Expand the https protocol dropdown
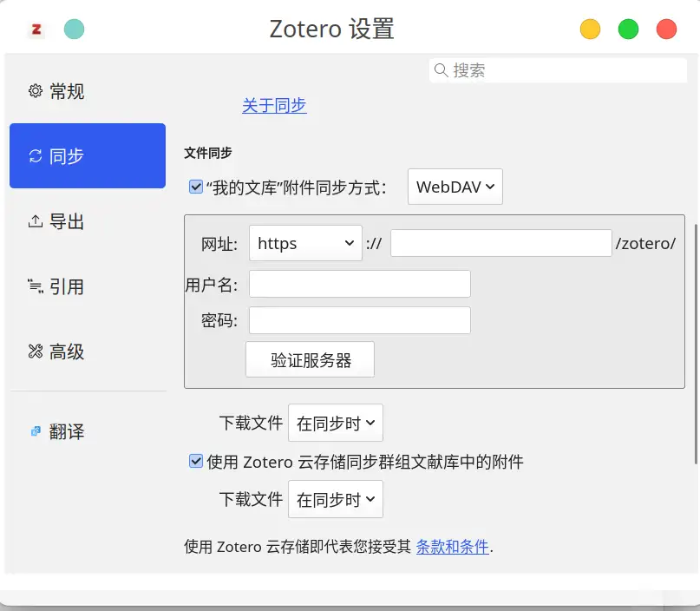The height and width of the screenshot is (611, 700). [305, 244]
